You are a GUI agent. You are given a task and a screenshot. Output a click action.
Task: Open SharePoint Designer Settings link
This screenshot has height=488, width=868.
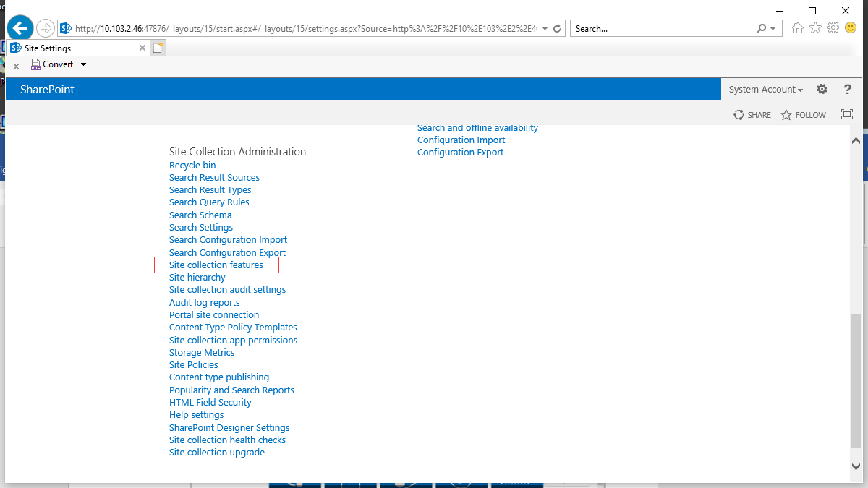point(229,428)
